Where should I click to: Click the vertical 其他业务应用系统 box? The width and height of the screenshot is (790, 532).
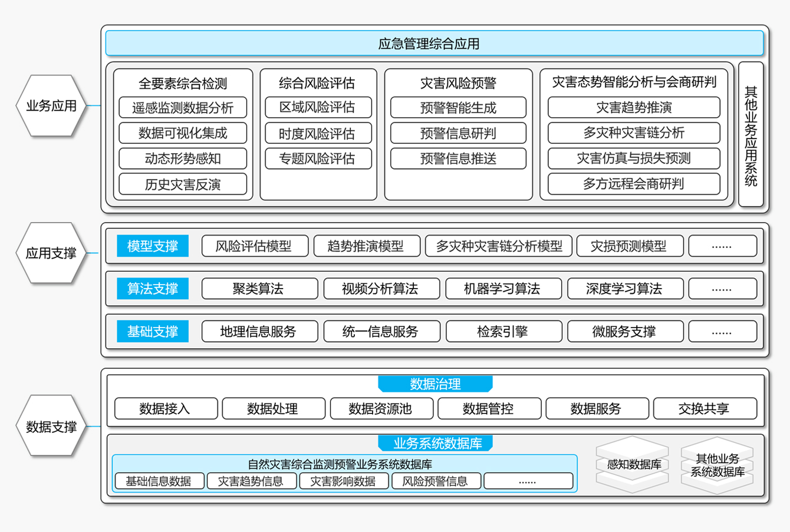[750, 134]
